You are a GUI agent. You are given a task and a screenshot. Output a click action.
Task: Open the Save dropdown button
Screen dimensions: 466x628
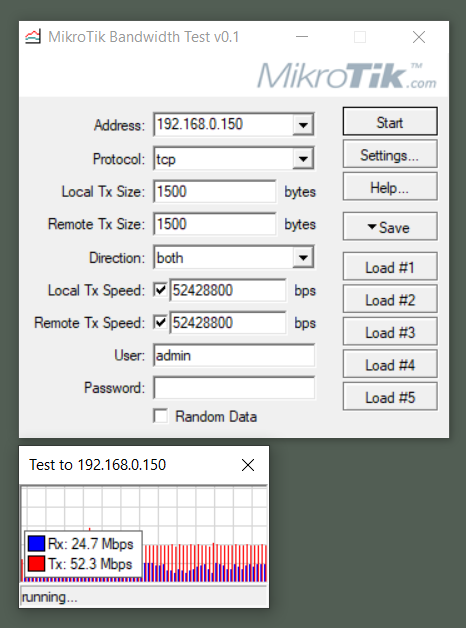[390, 227]
